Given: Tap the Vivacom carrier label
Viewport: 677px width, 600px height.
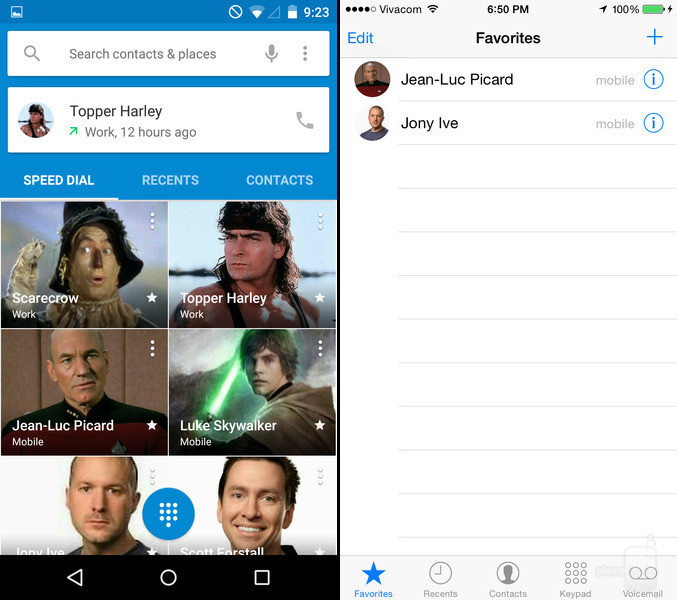Looking at the screenshot, I should click(x=400, y=9).
